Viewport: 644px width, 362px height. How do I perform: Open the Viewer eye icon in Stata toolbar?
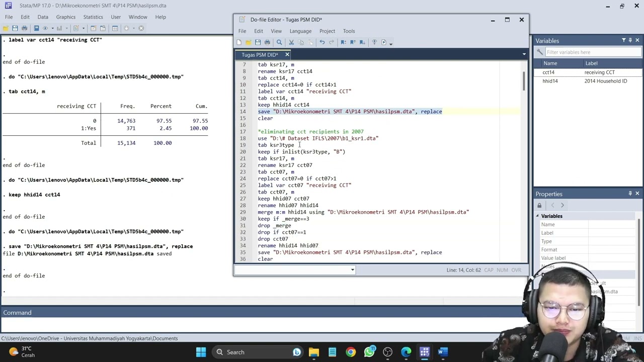45,28
